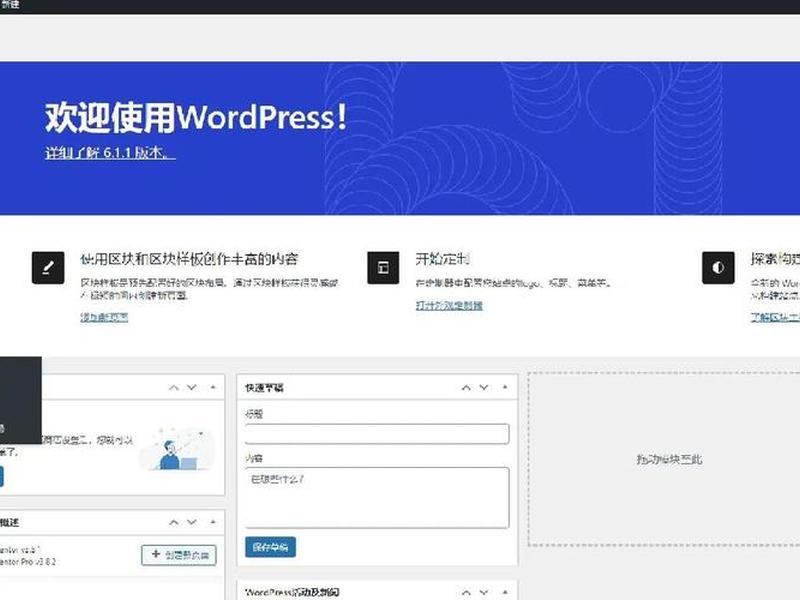Open the 添加新页面 link

(104, 317)
